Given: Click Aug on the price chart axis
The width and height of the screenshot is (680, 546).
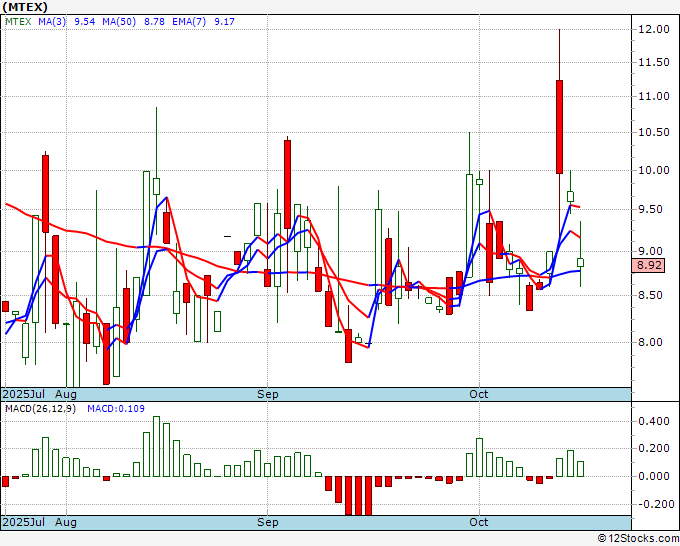Looking at the screenshot, I should (66, 394).
